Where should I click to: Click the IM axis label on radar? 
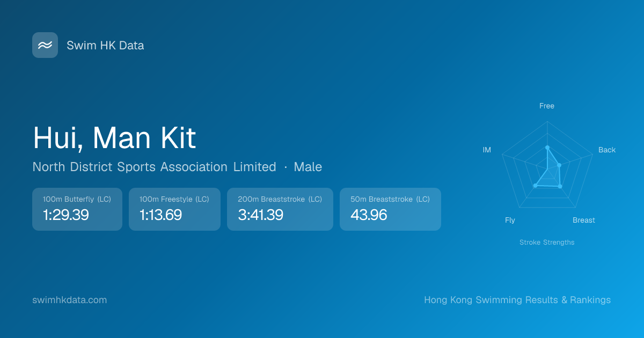click(x=487, y=150)
